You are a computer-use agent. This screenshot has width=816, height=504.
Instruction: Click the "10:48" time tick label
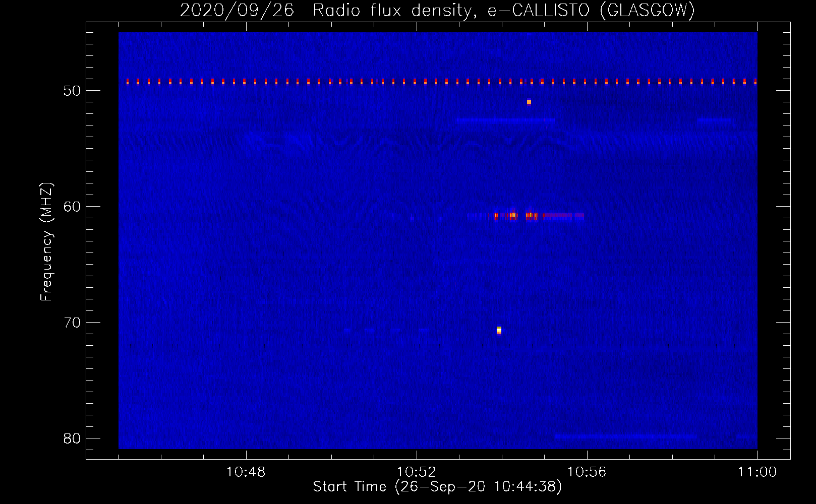point(246,472)
